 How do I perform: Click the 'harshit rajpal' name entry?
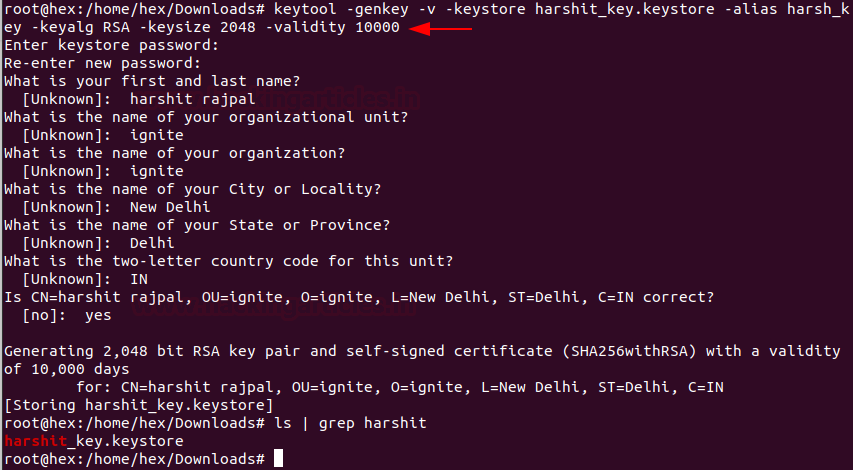pyautogui.click(x=193, y=99)
